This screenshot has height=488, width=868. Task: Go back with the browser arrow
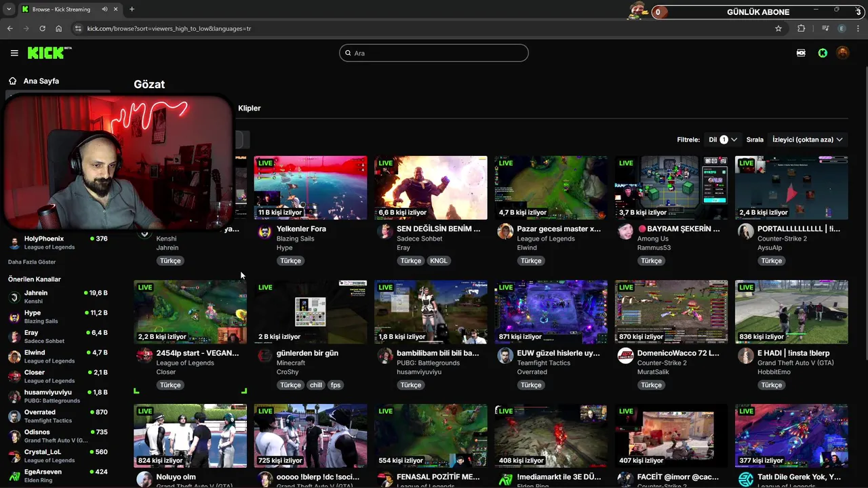click(x=9, y=28)
